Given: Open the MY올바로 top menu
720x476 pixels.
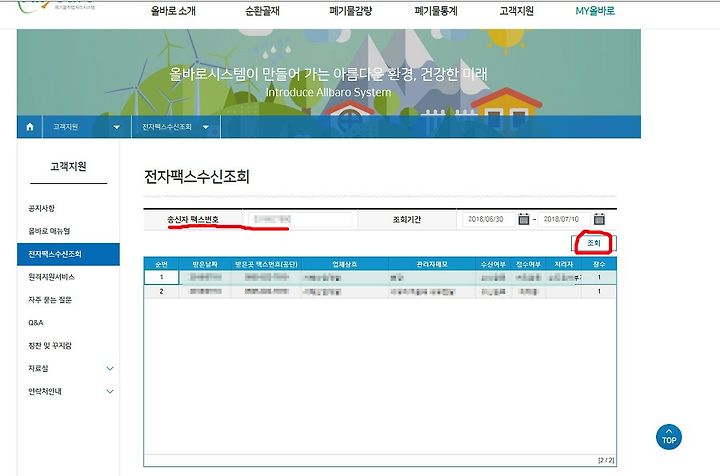Looking at the screenshot, I should click(x=595, y=11).
